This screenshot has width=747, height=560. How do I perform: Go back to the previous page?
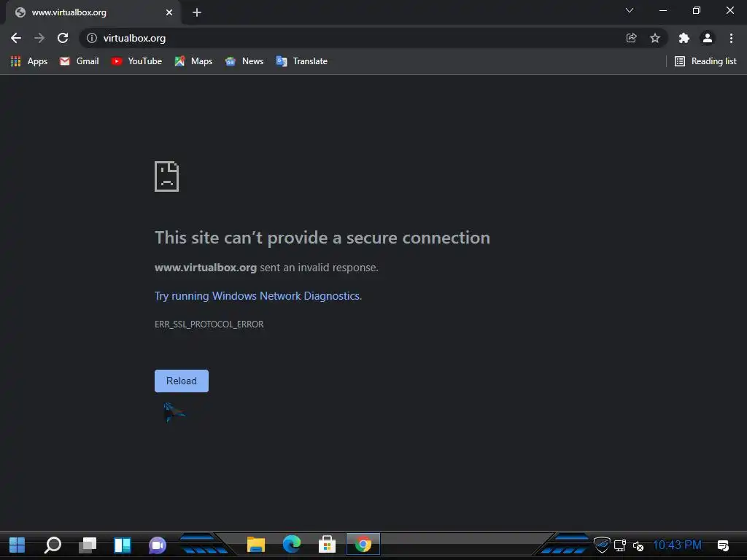(x=16, y=38)
